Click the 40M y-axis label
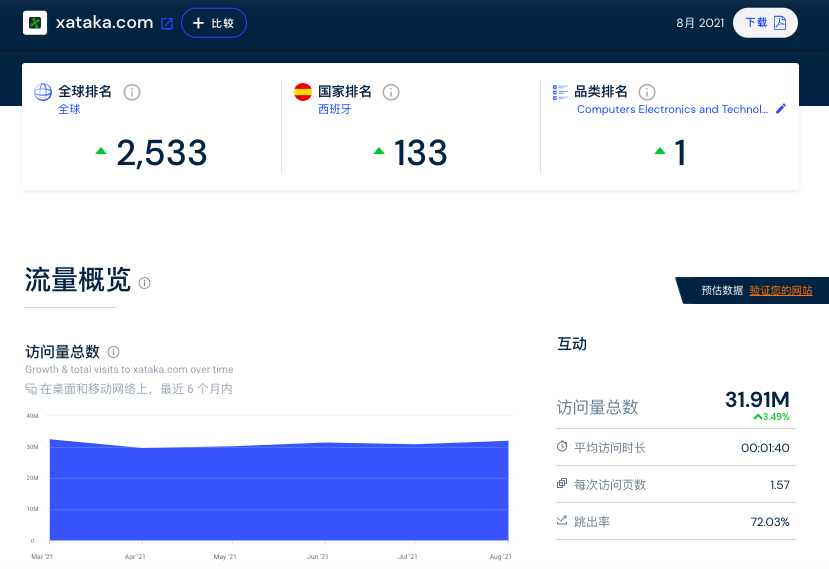Screen dimensions: 829x569 point(32,416)
